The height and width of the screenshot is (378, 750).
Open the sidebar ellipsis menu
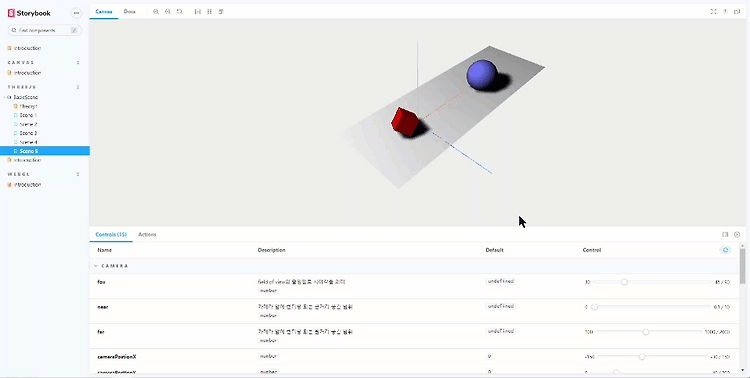click(x=76, y=13)
